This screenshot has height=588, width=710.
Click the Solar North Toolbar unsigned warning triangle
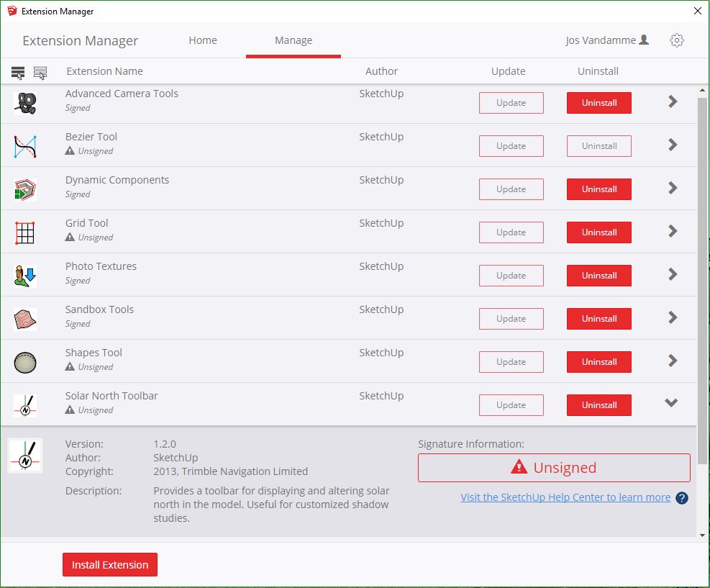pyautogui.click(x=70, y=410)
